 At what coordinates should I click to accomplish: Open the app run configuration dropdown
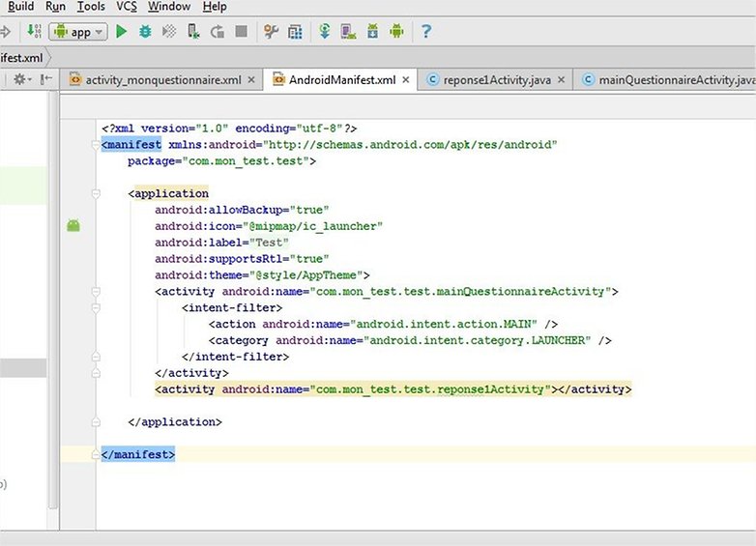[x=78, y=32]
